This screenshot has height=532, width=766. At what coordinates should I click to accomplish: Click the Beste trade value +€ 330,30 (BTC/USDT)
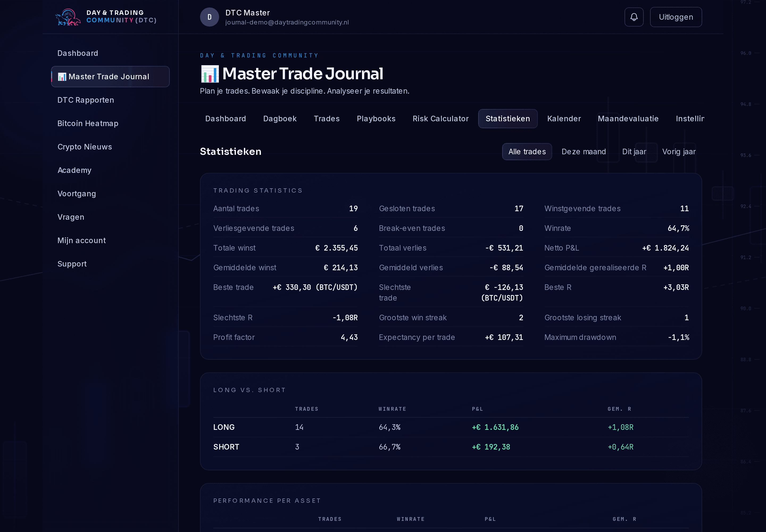point(315,287)
